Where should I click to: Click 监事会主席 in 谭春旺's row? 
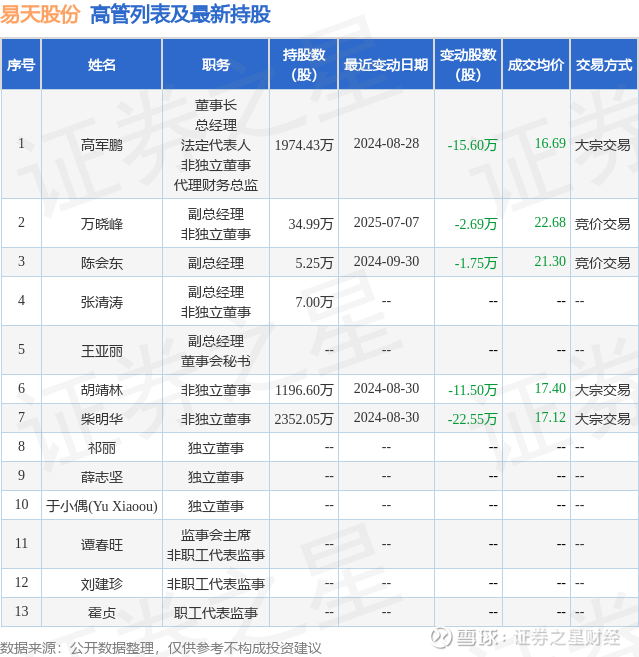215,535
